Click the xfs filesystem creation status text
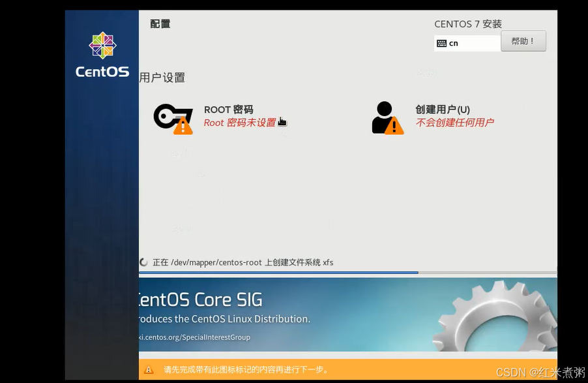This screenshot has height=383, width=588. (x=243, y=262)
